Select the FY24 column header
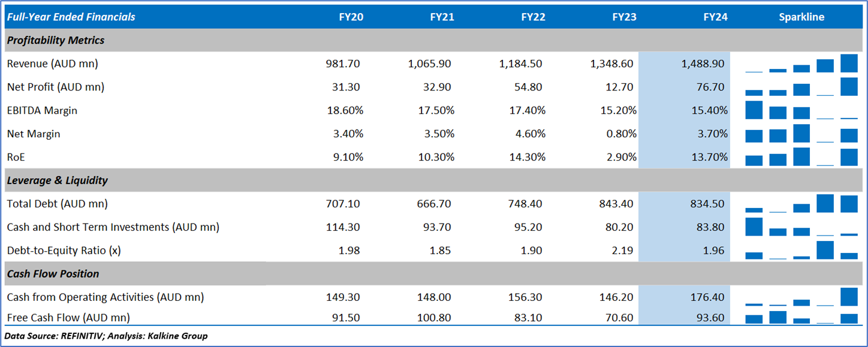 point(715,17)
